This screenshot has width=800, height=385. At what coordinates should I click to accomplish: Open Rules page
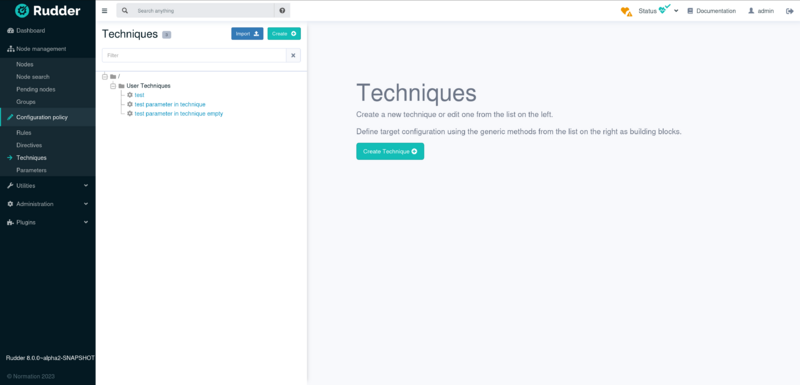point(23,133)
